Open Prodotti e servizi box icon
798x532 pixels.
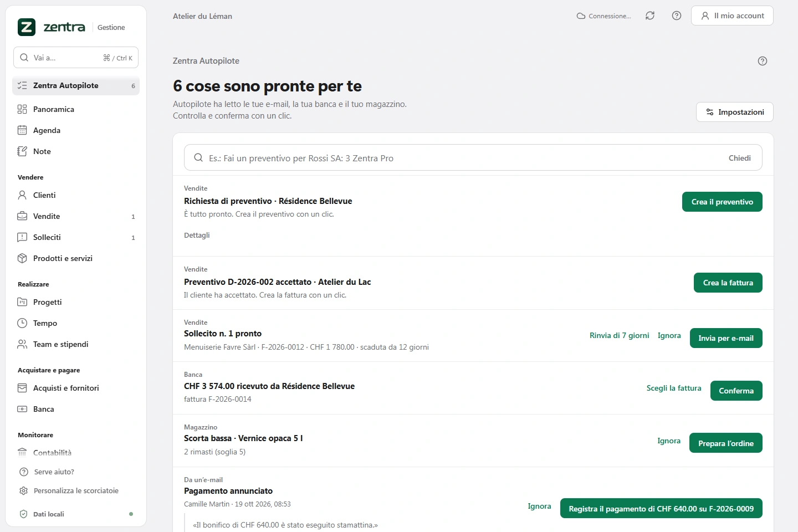(22, 258)
